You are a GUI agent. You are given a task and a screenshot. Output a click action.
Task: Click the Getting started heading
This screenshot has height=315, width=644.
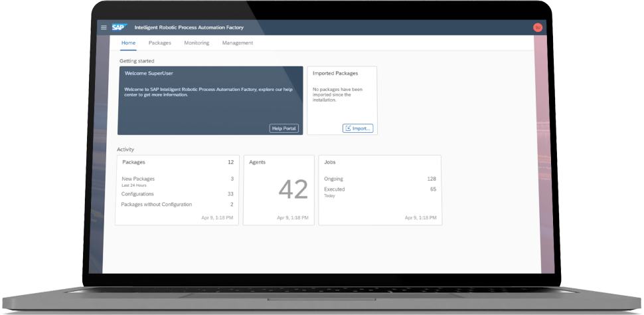[x=137, y=61]
